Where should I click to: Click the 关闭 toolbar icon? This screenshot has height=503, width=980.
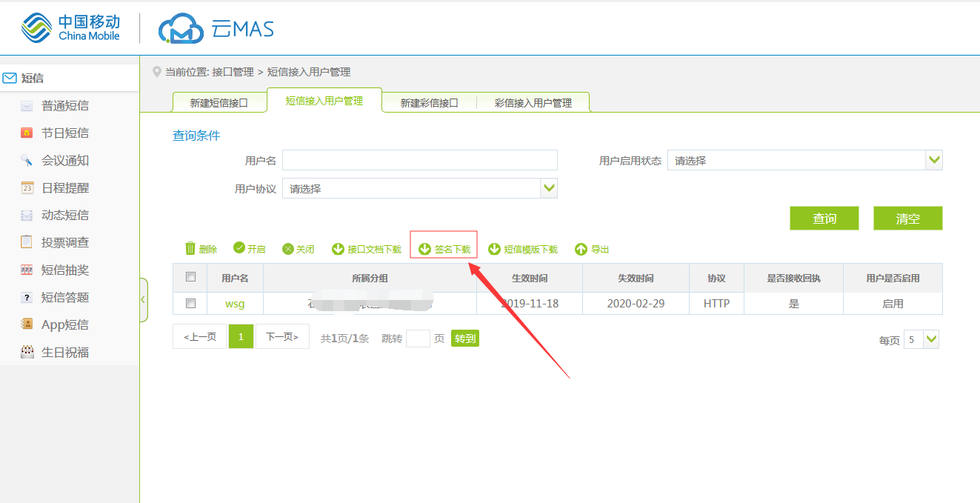pos(288,249)
